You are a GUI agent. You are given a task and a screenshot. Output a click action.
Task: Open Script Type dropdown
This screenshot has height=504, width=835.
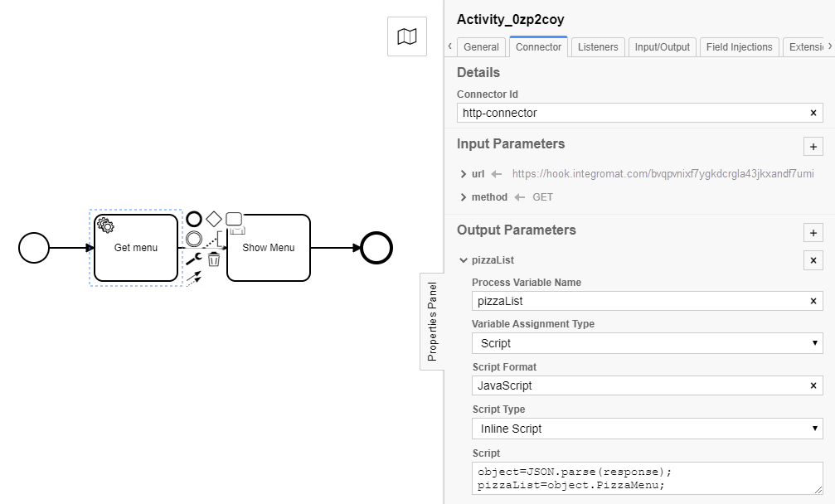click(x=647, y=429)
